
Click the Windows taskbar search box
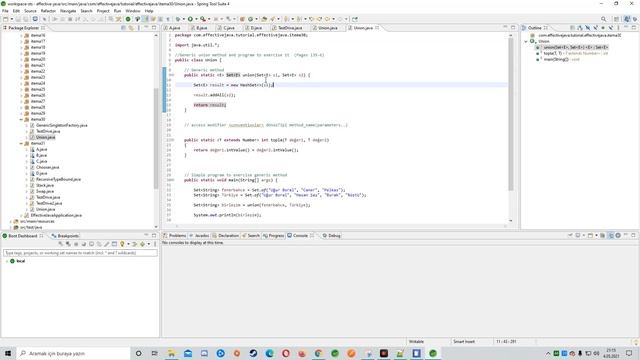(73, 353)
